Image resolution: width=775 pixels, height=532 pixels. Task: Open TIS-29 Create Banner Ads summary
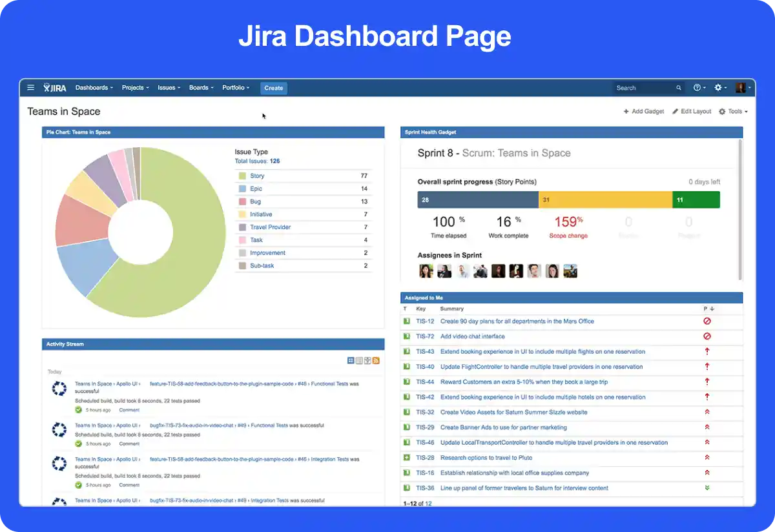pos(503,427)
